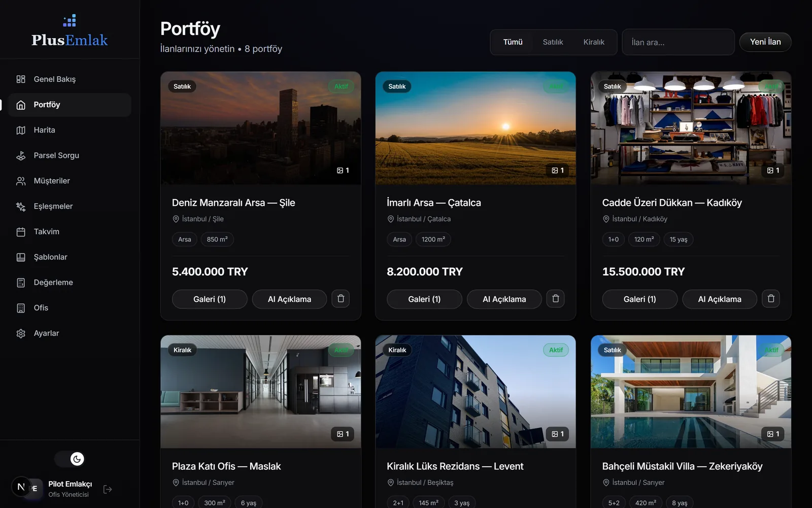Click the 15 yaş tag
Viewport: 812px width, 508px height.
679,239
